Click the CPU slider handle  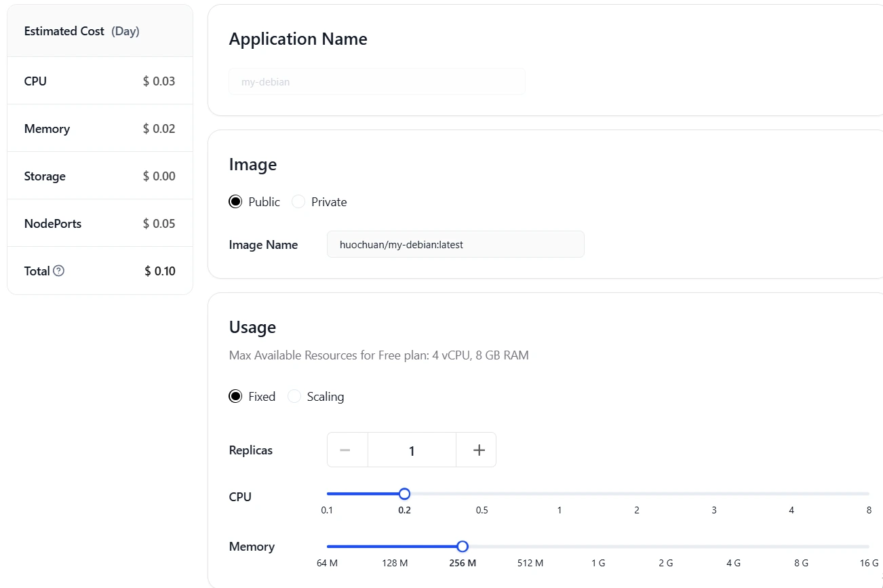click(x=404, y=494)
